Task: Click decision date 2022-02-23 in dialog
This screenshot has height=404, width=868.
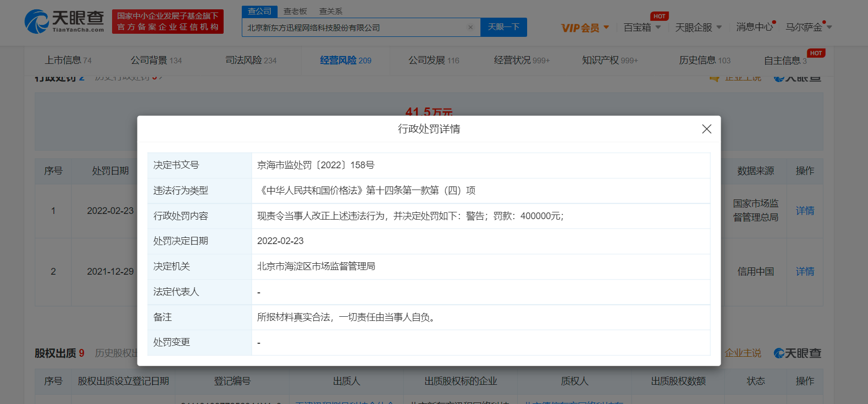Action: tap(280, 241)
